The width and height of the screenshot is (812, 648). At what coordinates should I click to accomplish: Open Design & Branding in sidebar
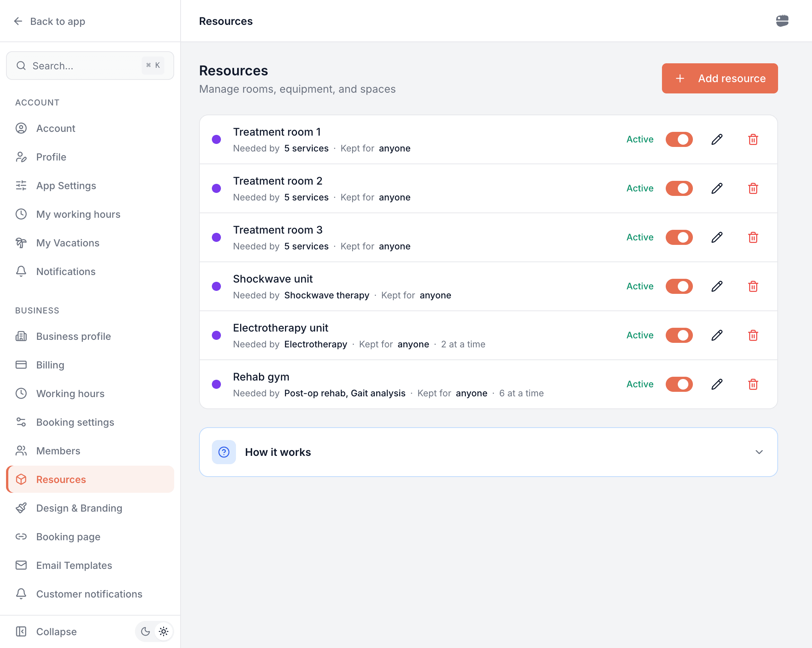[90, 508]
